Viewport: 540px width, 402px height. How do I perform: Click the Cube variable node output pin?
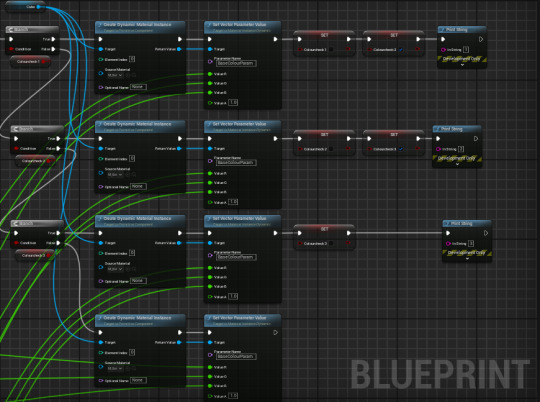(x=38, y=7)
